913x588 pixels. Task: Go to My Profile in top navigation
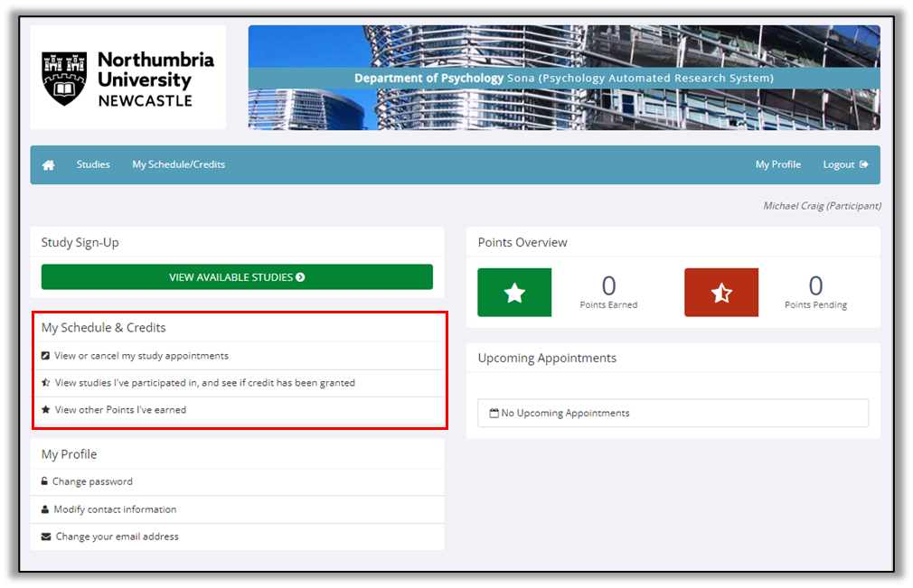(x=777, y=164)
